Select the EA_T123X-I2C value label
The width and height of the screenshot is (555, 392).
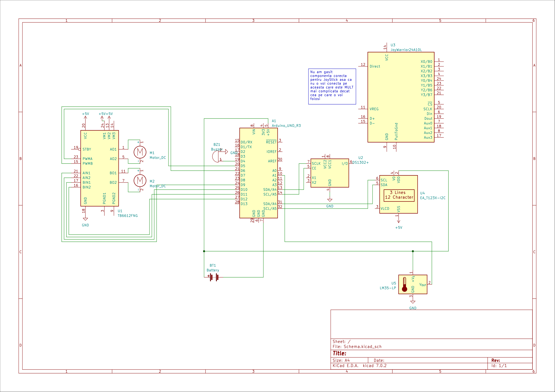click(433, 198)
